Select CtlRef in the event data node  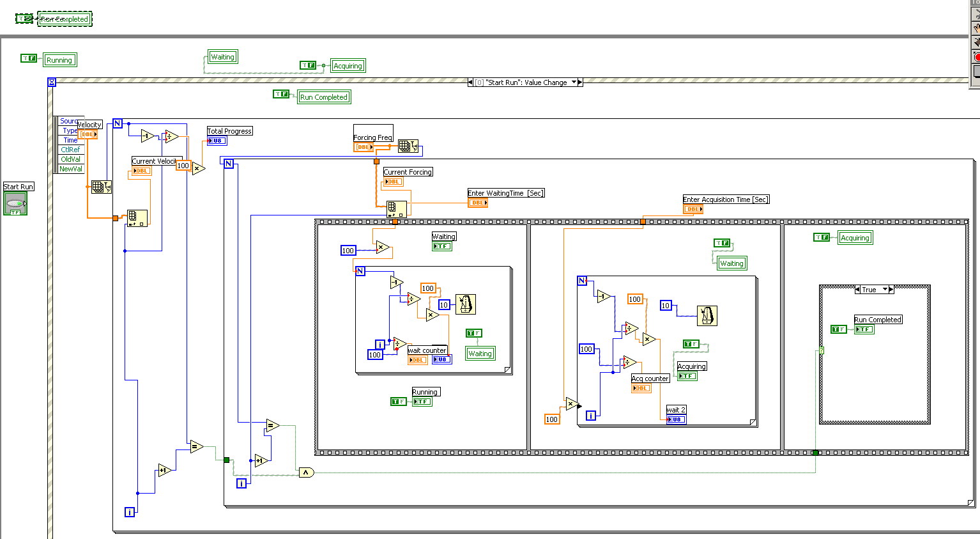coord(70,150)
